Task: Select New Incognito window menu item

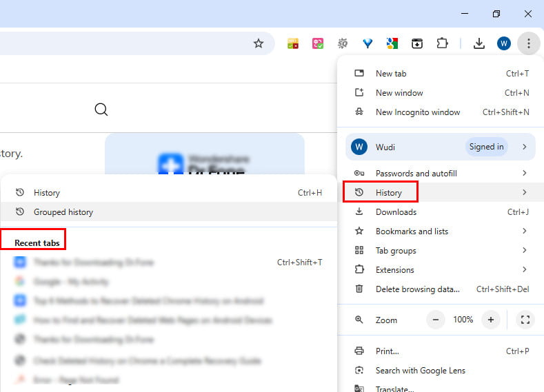Action: [x=417, y=112]
